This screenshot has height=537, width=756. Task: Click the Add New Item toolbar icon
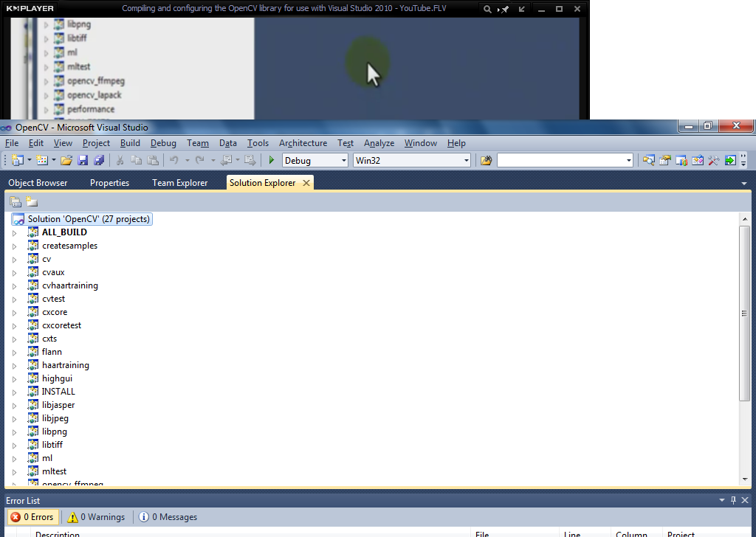pyautogui.click(x=42, y=160)
